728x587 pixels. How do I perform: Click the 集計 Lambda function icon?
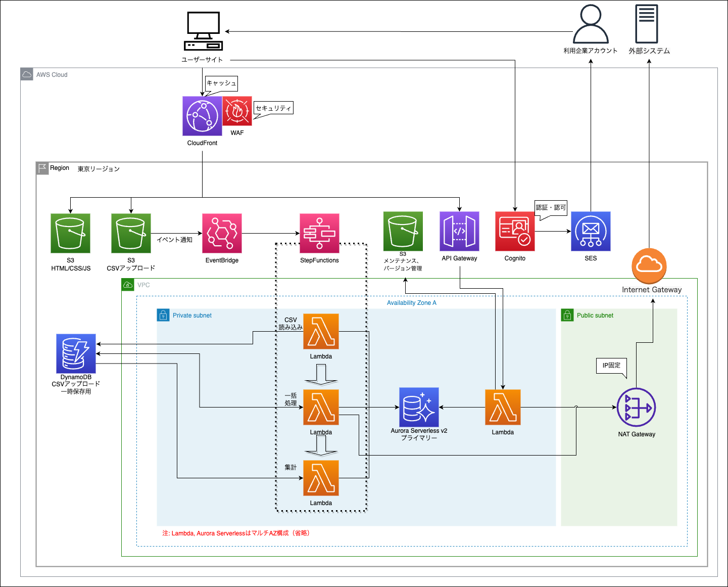(x=320, y=478)
